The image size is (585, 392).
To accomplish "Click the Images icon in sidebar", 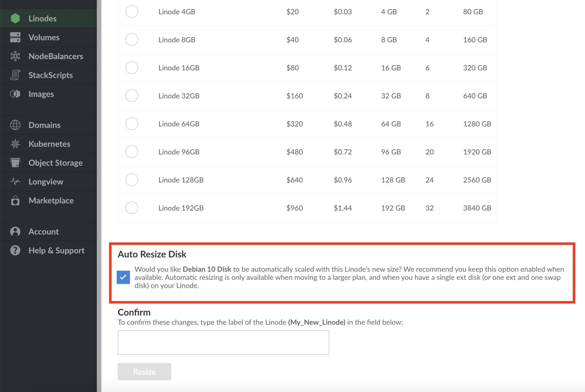I will point(15,94).
